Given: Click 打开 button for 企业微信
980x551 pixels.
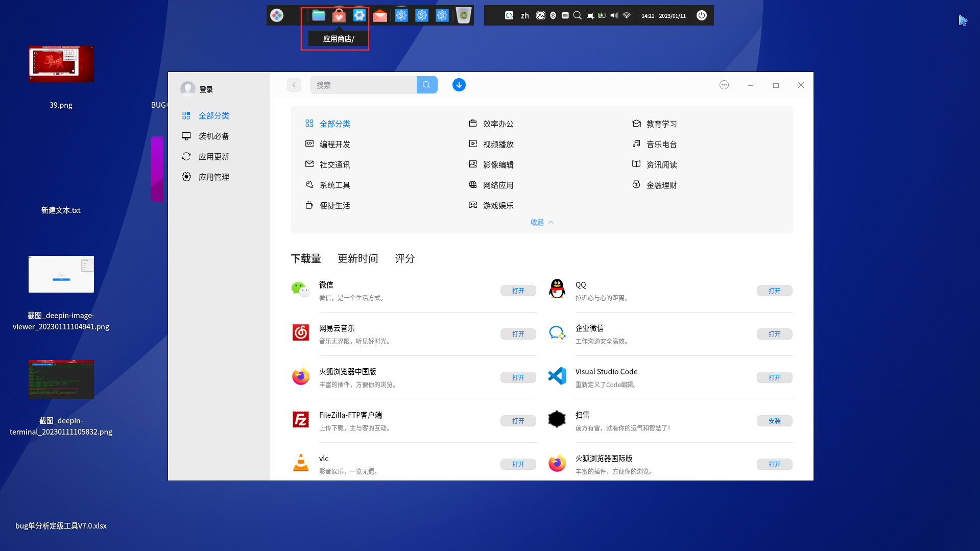Looking at the screenshot, I should click(775, 334).
